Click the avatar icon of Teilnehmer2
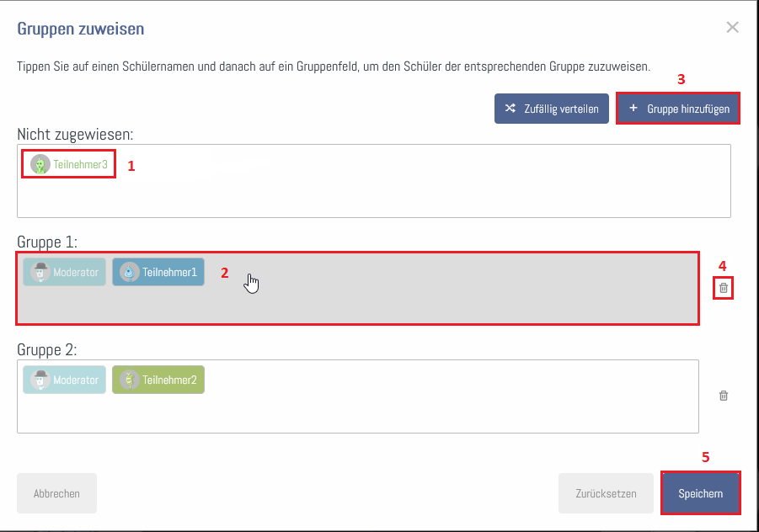Image resolution: width=759 pixels, height=532 pixels. pos(129,380)
